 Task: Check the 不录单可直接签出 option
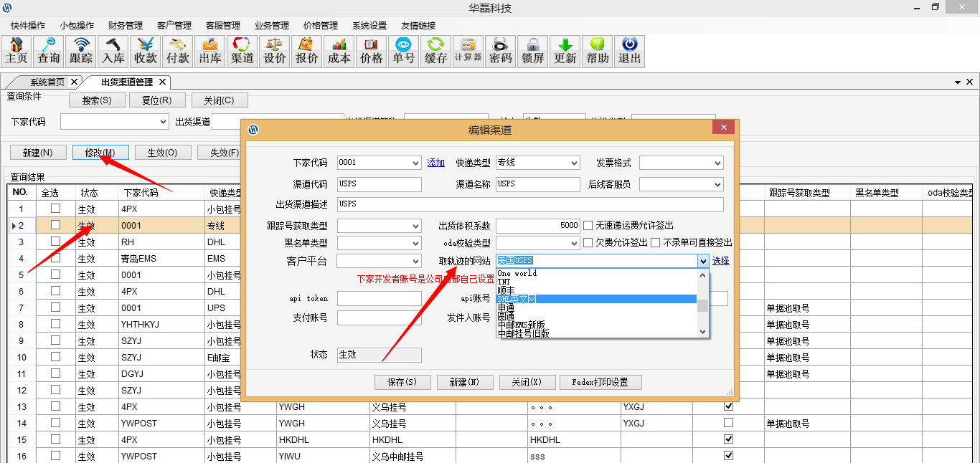pos(656,243)
